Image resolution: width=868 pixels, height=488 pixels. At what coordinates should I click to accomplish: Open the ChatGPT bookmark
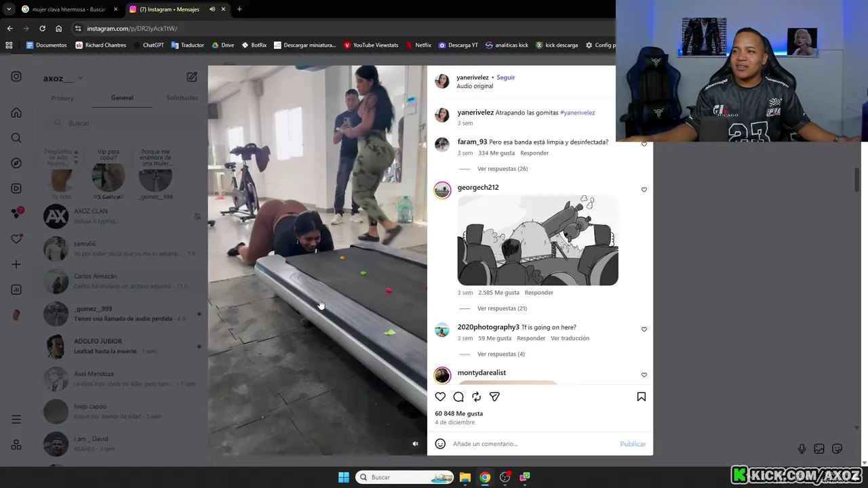click(x=149, y=45)
